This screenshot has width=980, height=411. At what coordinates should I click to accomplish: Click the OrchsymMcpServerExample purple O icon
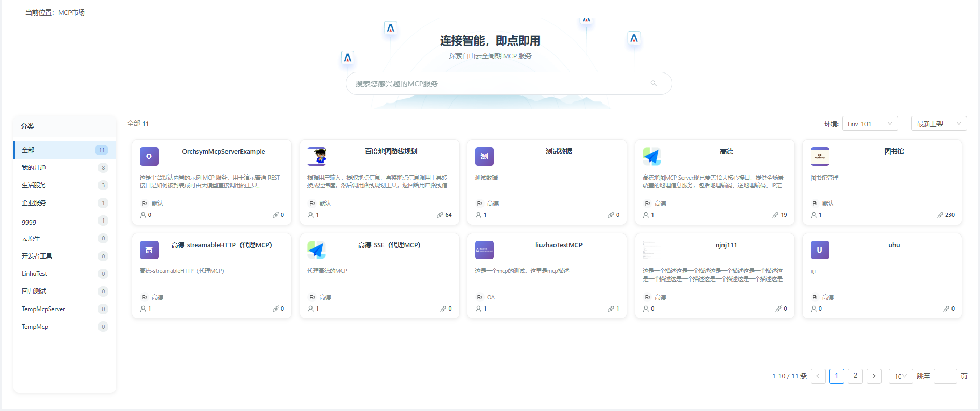[x=149, y=156]
